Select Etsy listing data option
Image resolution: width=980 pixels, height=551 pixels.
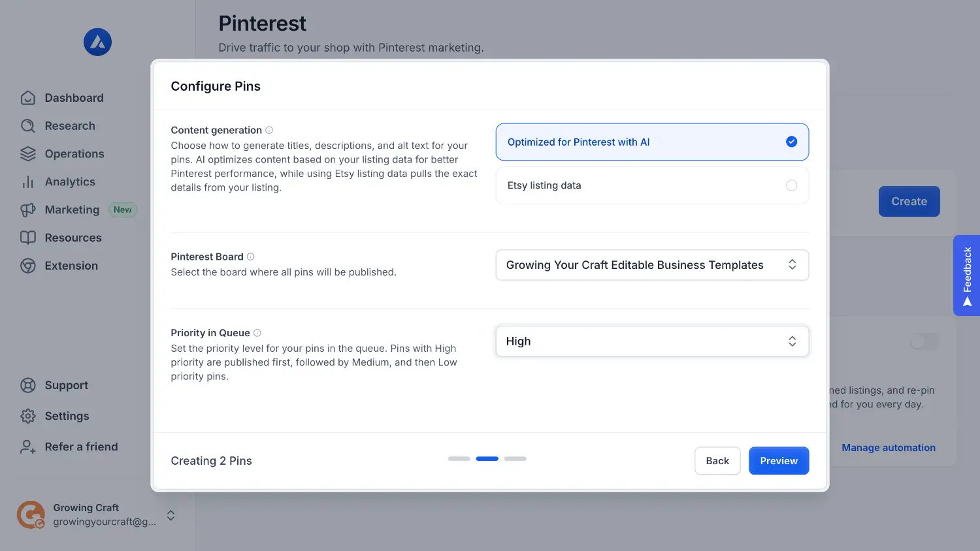[x=652, y=185]
